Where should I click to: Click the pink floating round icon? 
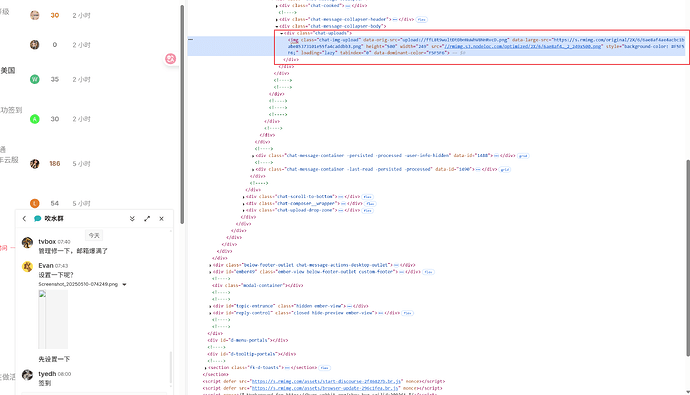(170, 59)
